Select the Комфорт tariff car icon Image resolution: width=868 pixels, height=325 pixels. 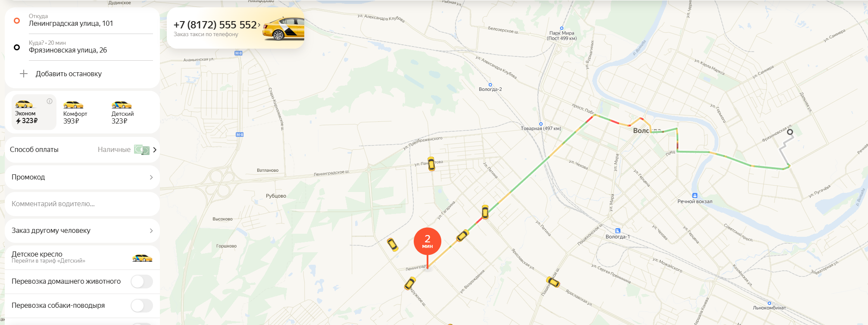pyautogui.click(x=73, y=105)
